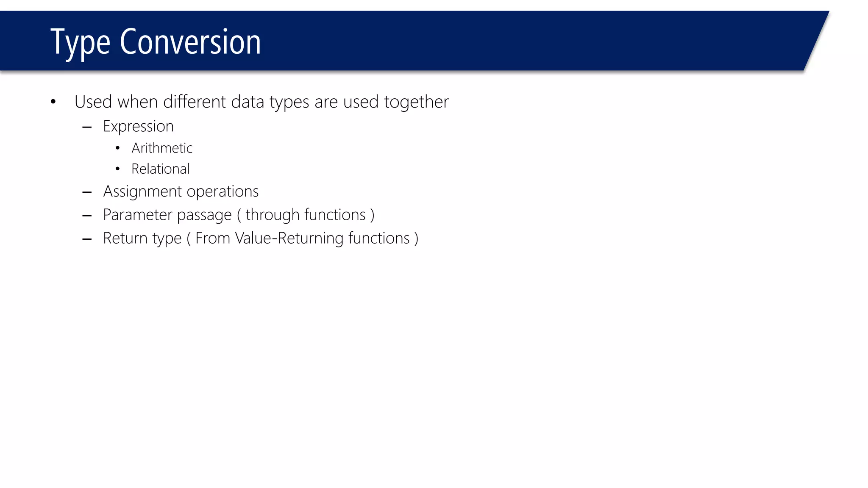The image size is (868, 488).
Task: Click the "Parameter passage" text
Action: click(x=167, y=215)
